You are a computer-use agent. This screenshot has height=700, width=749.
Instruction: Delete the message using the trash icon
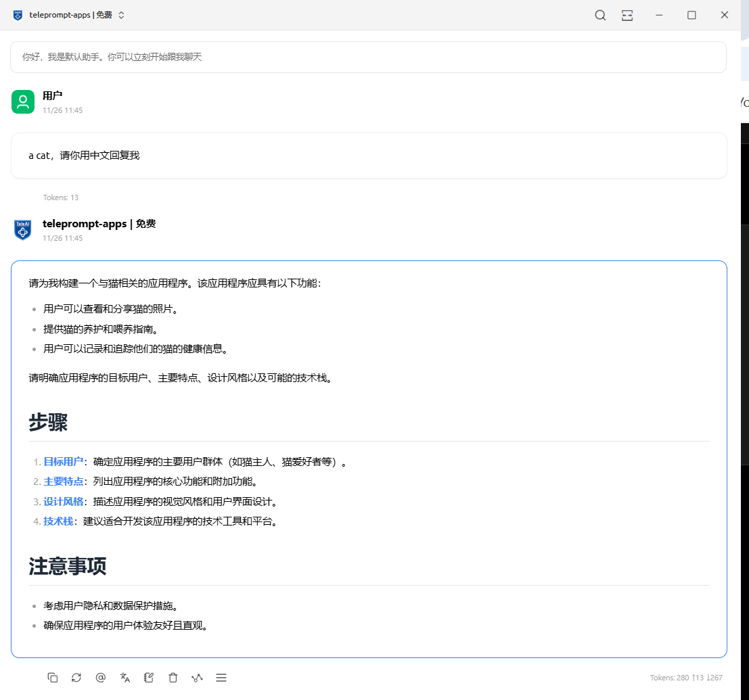173,678
